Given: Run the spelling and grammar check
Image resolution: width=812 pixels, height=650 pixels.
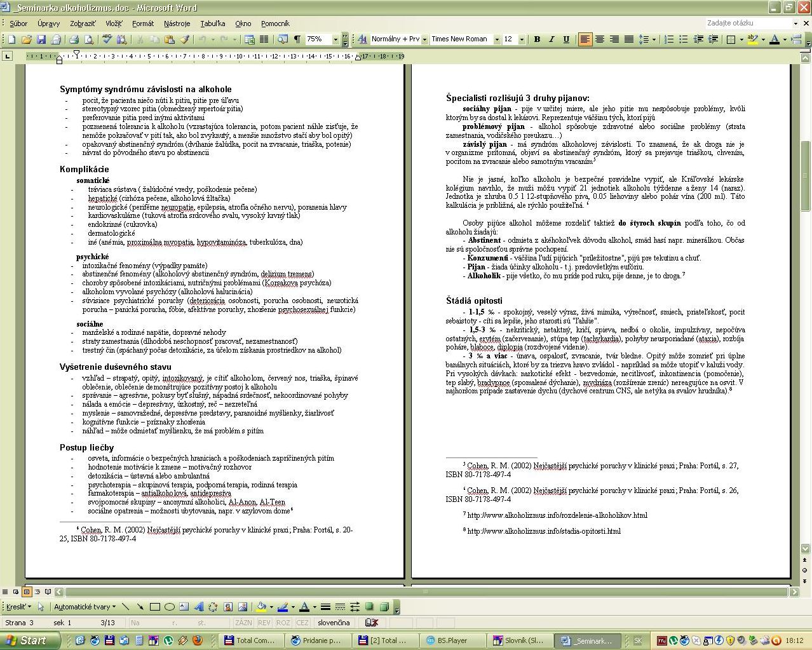Looking at the screenshot, I should click(107, 39).
